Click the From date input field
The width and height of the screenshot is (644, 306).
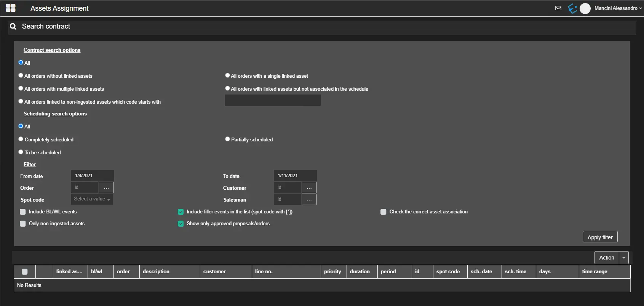pos(92,176)
